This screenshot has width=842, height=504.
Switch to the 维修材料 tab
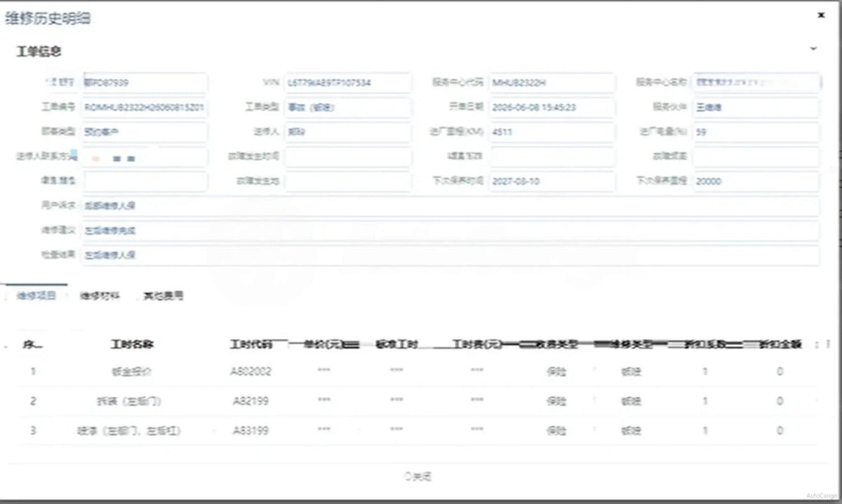click(x=100, y=296)
